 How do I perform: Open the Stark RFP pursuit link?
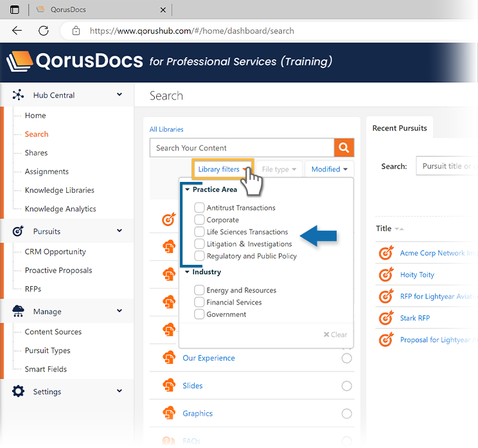[415, 318]
